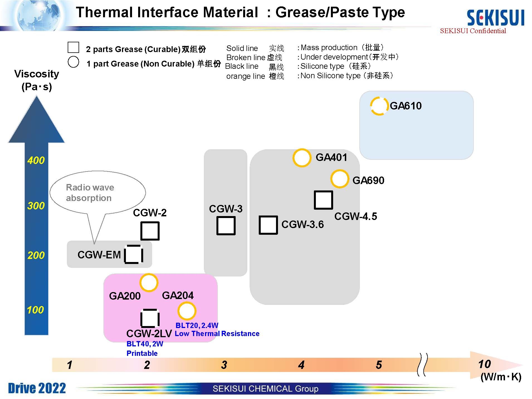Select the GA200 orange circle marker
The height and width of the screenshot is (399, 532).
click(x=149, y=283)
